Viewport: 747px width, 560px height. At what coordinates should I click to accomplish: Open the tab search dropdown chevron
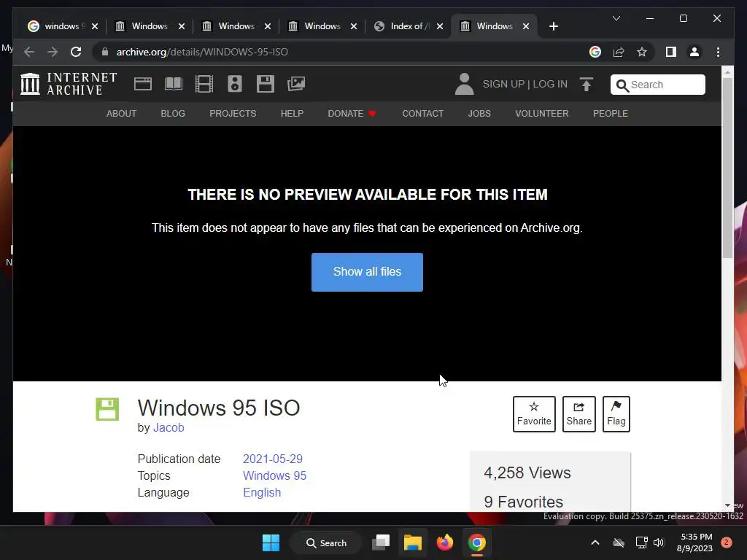[x=616, y=18]
